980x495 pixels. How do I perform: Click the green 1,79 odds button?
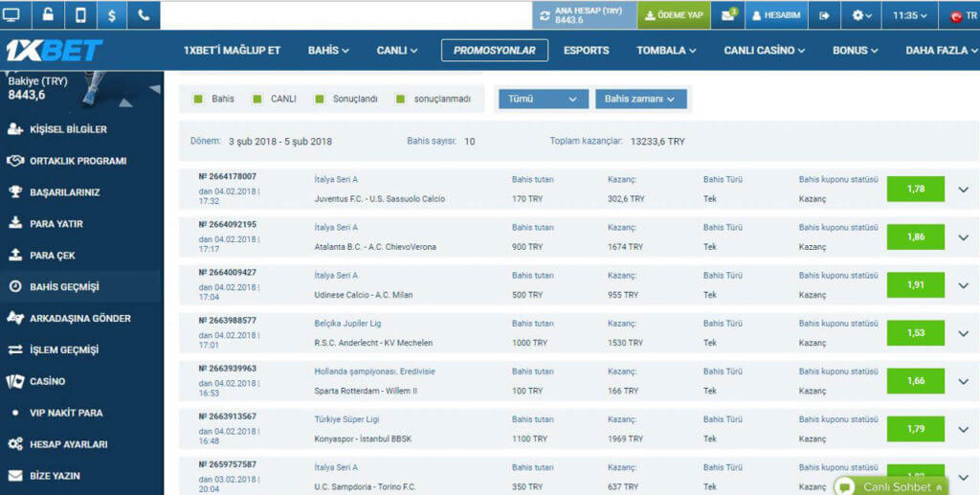pyautogui.click(x=916, y=429)
